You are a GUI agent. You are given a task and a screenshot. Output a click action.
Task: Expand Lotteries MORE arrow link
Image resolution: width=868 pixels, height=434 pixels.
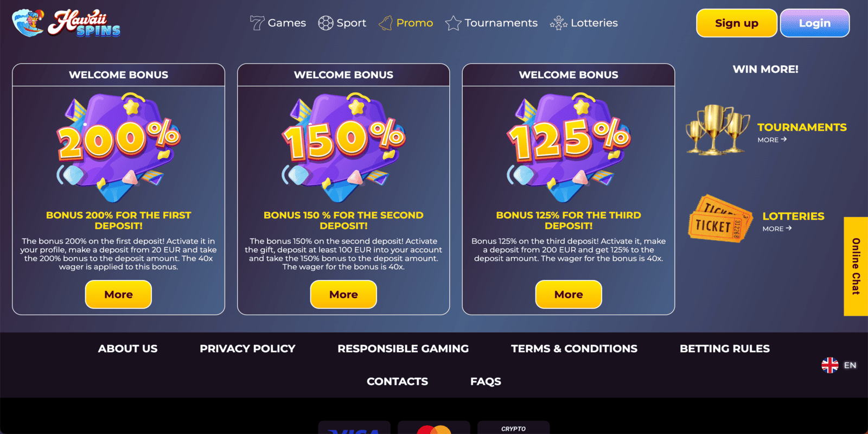(777, 229)
